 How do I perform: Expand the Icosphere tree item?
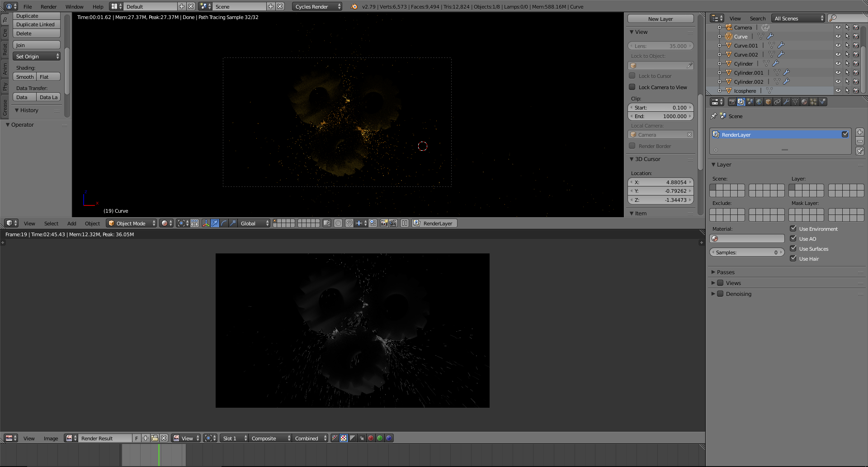(719, 91)
